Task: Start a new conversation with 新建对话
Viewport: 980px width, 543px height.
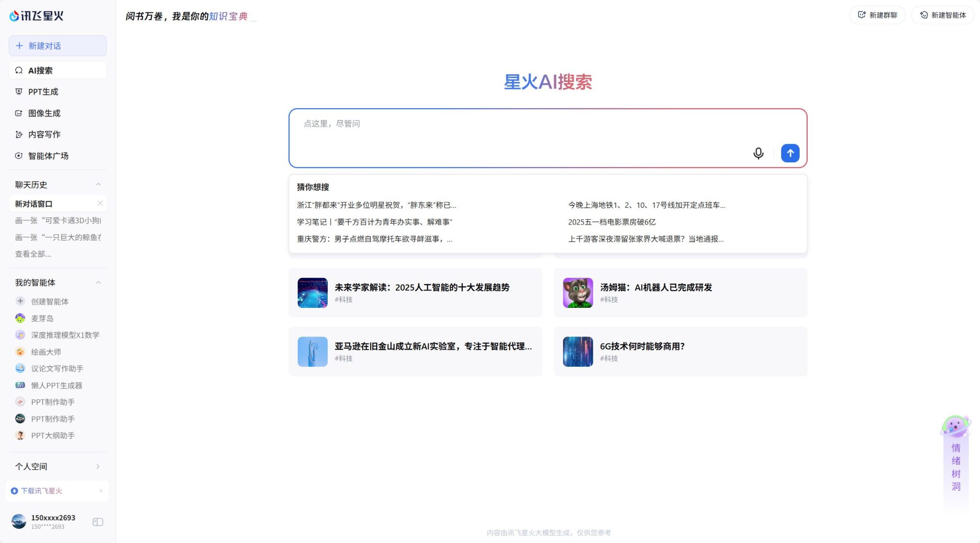Action: pyautogui.click(x=57, y=45)
